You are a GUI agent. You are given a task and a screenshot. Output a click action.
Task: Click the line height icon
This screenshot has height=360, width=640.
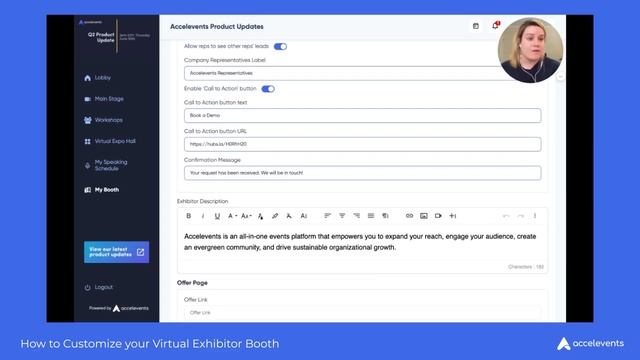(x=304, y=216)
